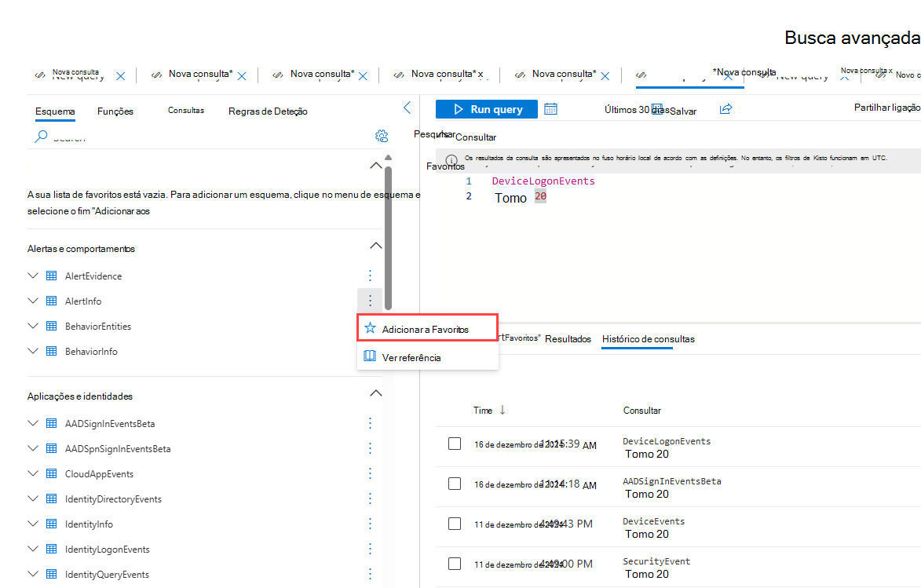
Task: Switch to the Funções tab
Action: pos(115,111)
